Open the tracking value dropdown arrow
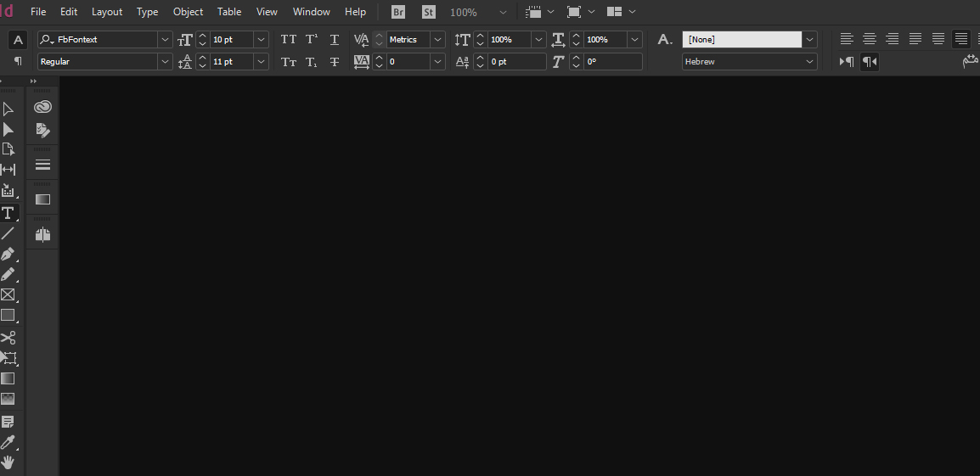 pos(438,62)
